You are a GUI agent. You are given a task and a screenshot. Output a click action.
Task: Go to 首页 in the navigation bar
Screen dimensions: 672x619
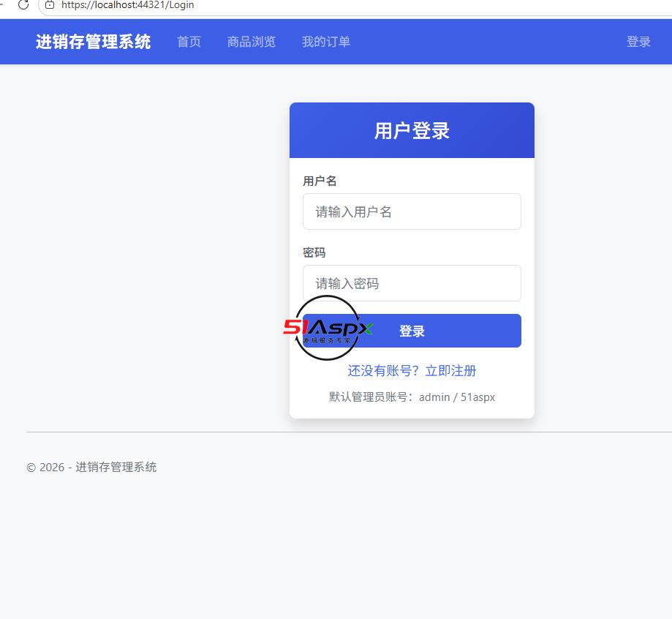click(189, 42)
